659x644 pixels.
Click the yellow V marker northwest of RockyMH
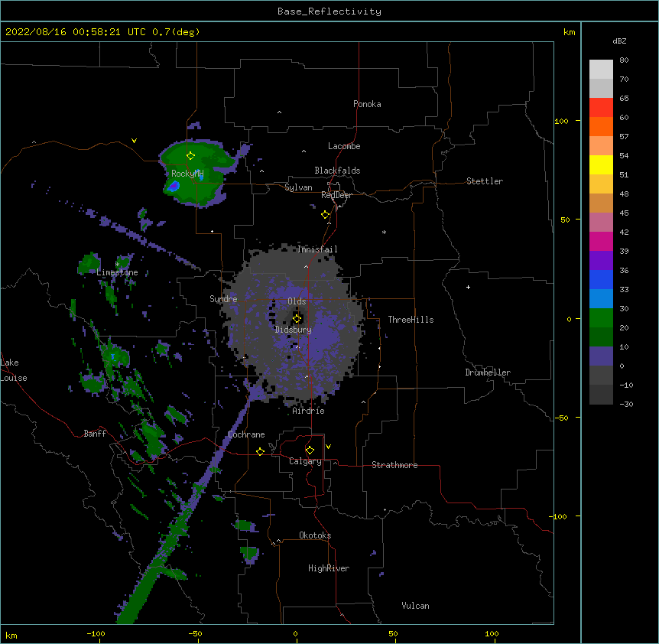pyautogui.click(x=134, y=141)
